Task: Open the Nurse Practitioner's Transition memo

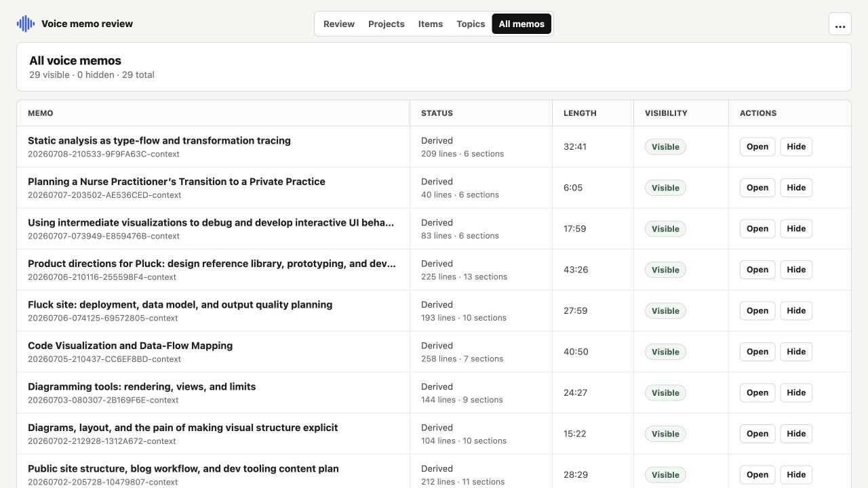Action: tap(757, 188)
